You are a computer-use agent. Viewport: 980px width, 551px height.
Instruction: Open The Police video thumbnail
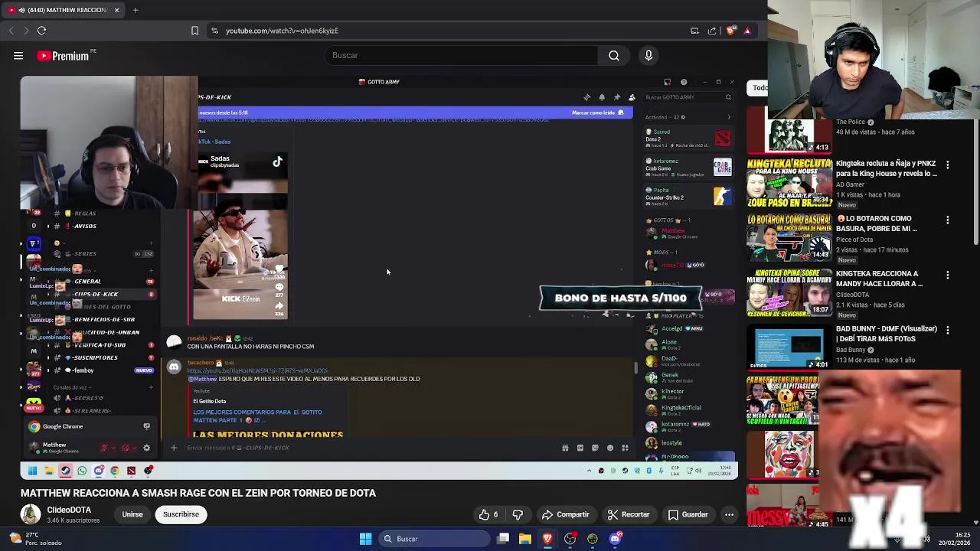pos(789,135)
